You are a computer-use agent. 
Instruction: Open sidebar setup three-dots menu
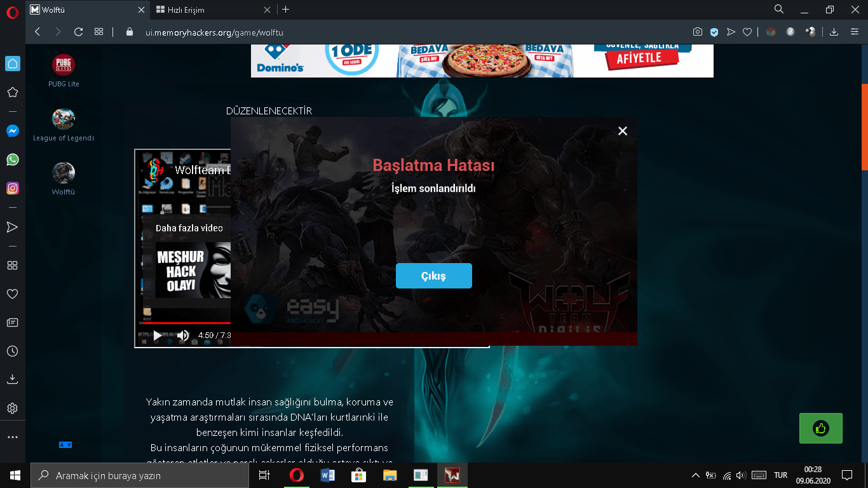pos(12,437)
